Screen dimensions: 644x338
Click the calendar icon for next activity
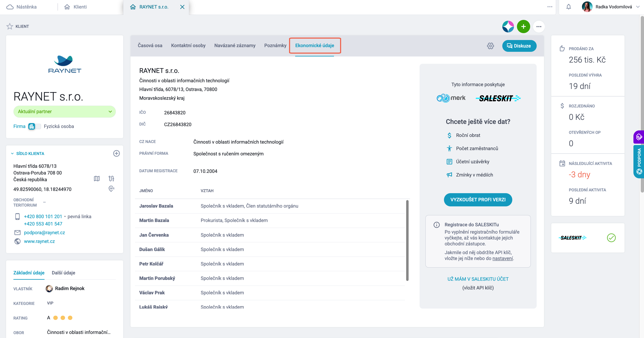tap(562, 163)
